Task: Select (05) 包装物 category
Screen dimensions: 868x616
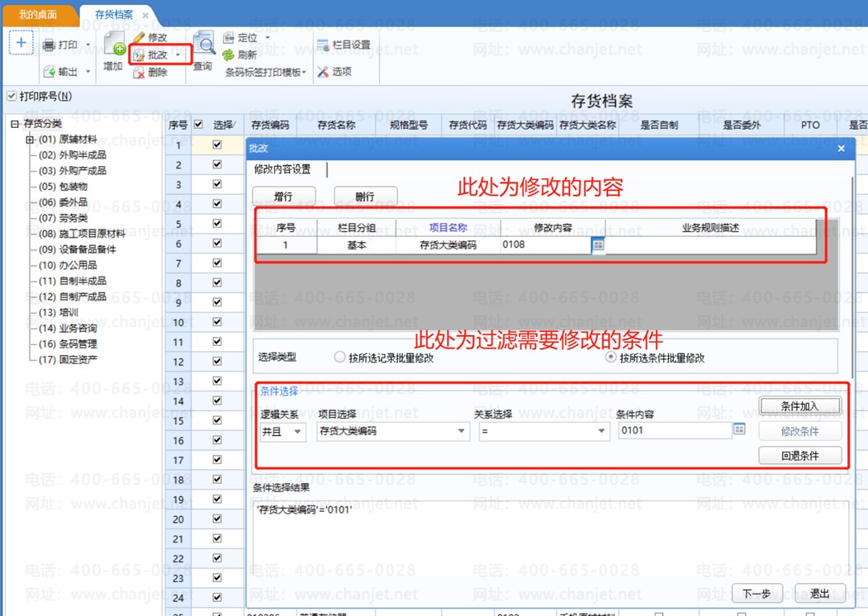Action: point(63,187)
